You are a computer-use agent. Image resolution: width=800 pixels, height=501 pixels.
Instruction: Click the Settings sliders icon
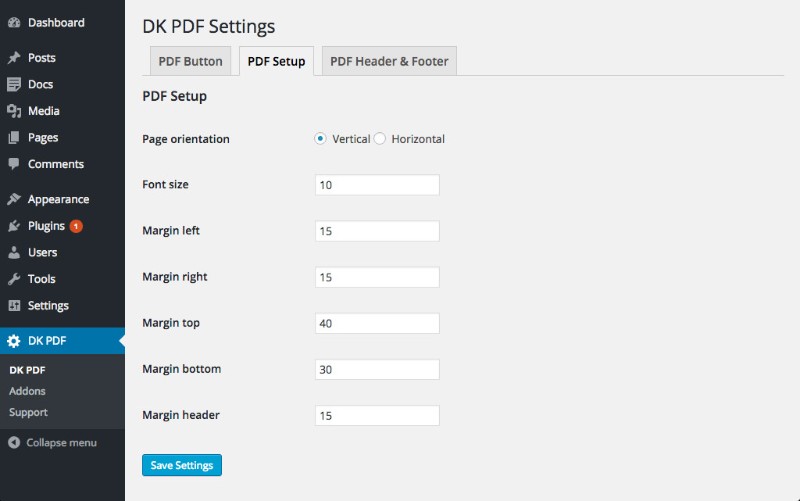[x=14, y=306]
